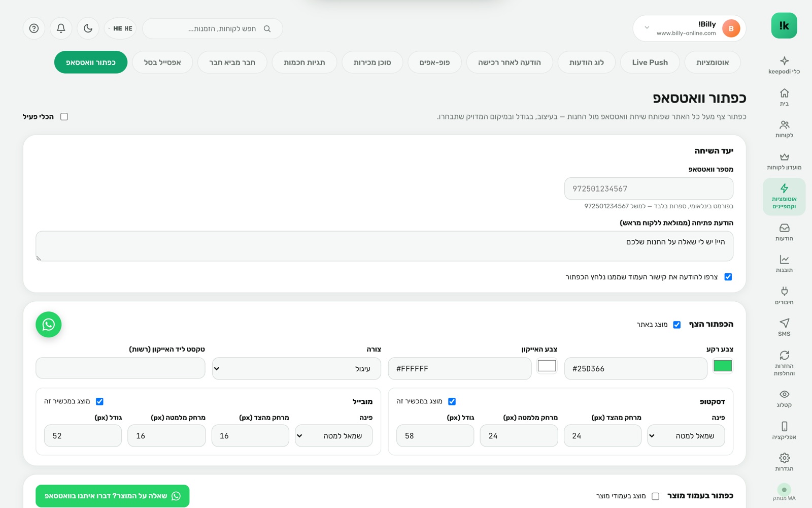Switch to the 'אפסייל סל' tab
812x508 pixels.
click(162, 62)
